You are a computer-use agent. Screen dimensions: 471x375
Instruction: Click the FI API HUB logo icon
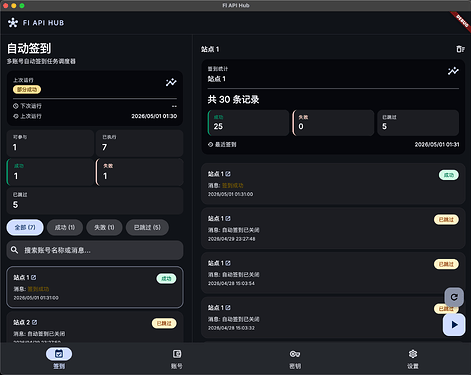13,23
